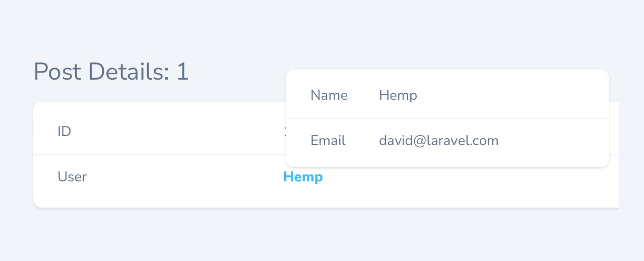Open the blue Hemp user link
The image size is (644, 261).
(303, 177)
